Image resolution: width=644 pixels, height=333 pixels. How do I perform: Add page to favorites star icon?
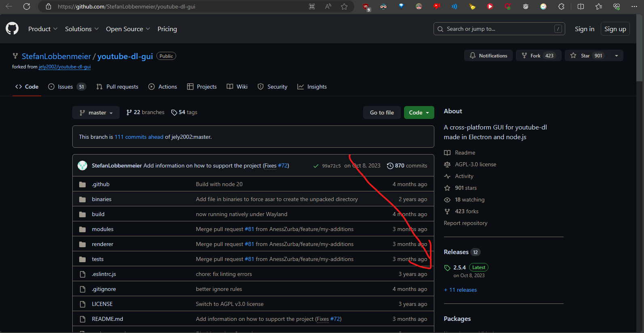coord(344,6)
